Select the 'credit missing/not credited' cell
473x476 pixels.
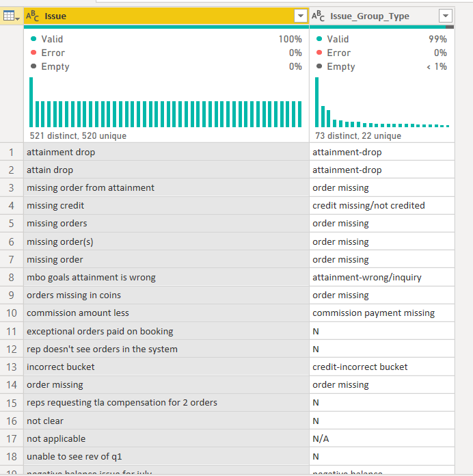381,206
